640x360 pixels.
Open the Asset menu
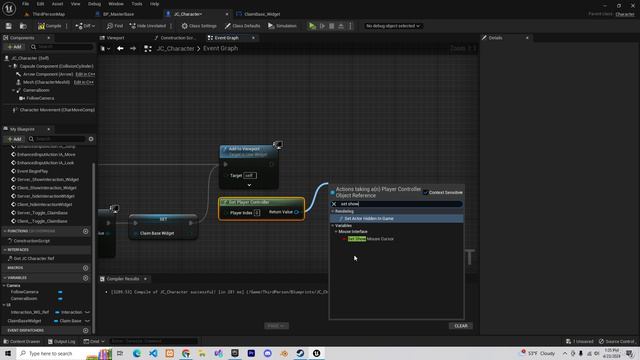[x=57, y=4]
